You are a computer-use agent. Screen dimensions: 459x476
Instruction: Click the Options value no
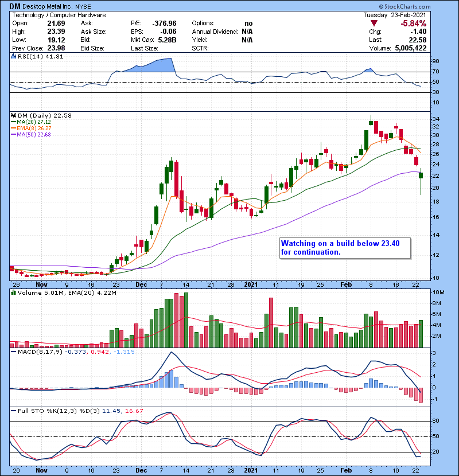pyautogui.click(x=248, y=24)
